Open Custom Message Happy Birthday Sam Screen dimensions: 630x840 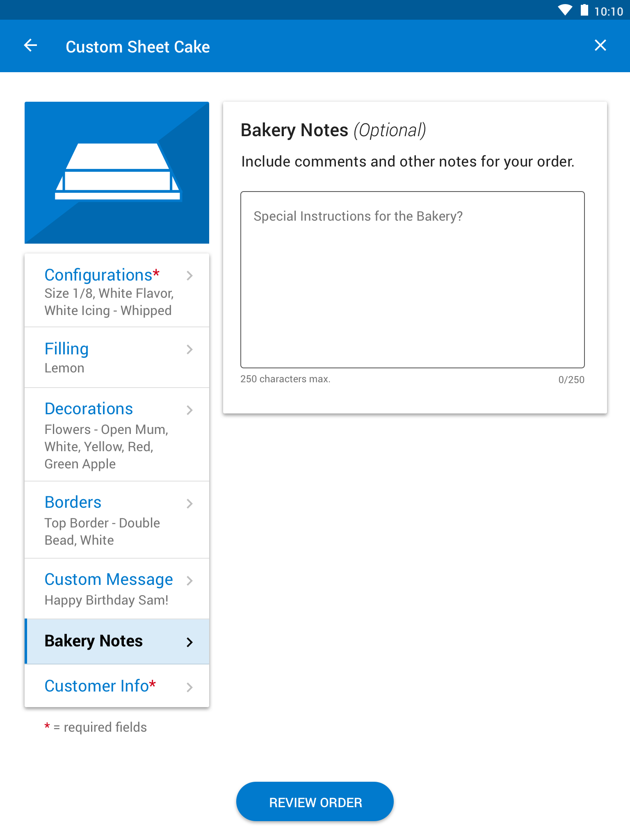pos(117,589)
